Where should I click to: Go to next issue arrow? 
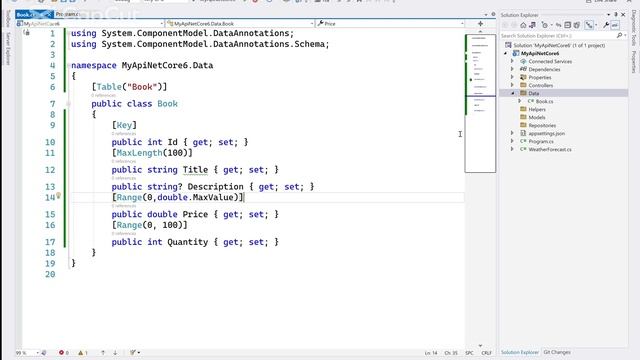115,353
